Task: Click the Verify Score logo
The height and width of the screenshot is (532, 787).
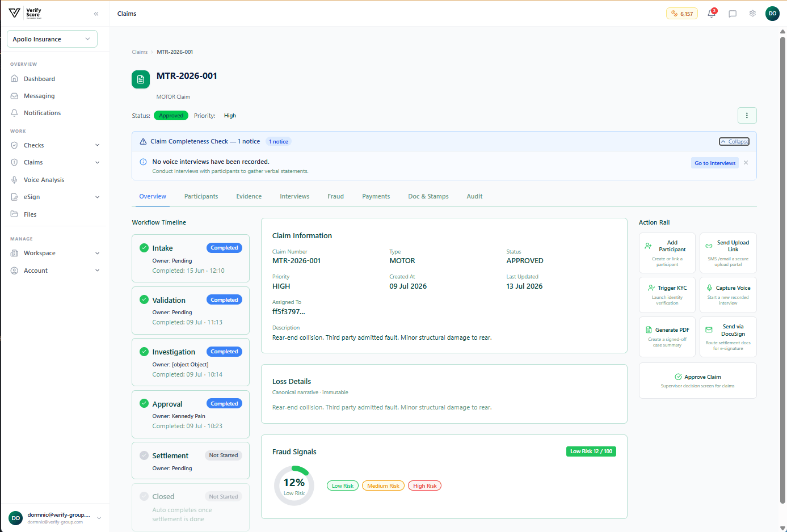Action: (x=26, y=13)
